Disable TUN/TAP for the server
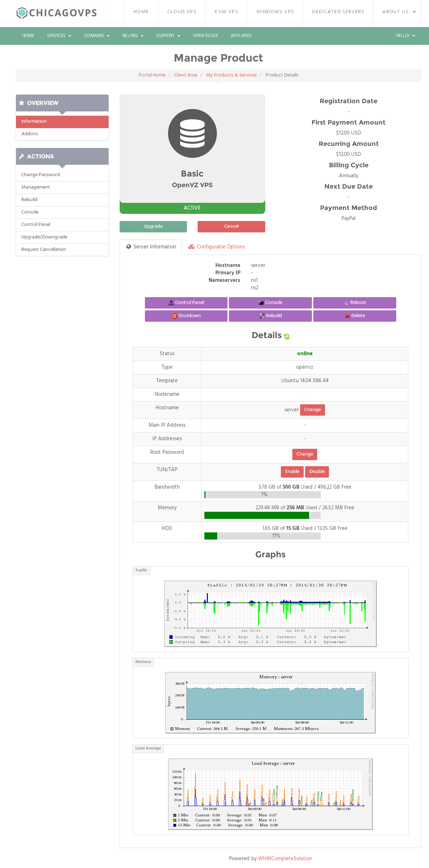 point(317,472)
